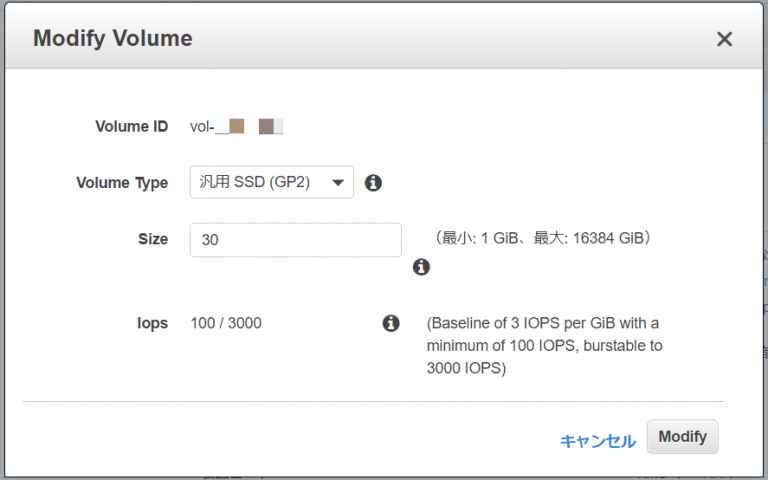768x480 pixels.
Task: Click info icon next to Volume Type dropdown
Action: [373, 183]
